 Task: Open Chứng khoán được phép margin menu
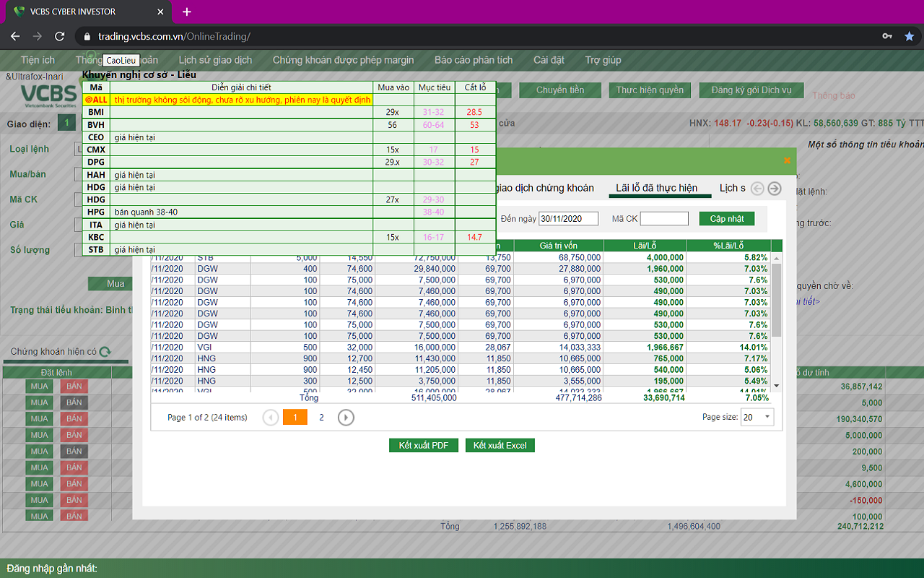point(343,60)
